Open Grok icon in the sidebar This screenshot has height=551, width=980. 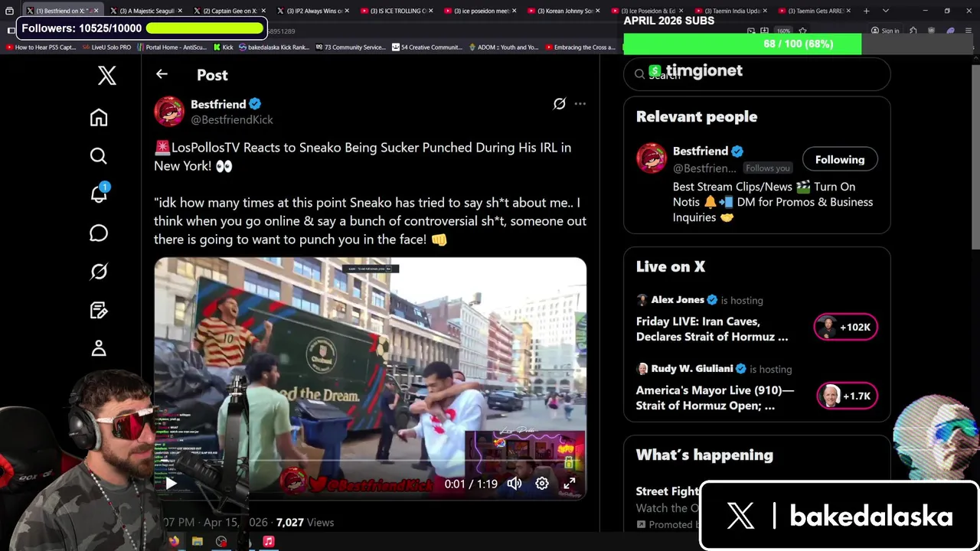[99, 272]
